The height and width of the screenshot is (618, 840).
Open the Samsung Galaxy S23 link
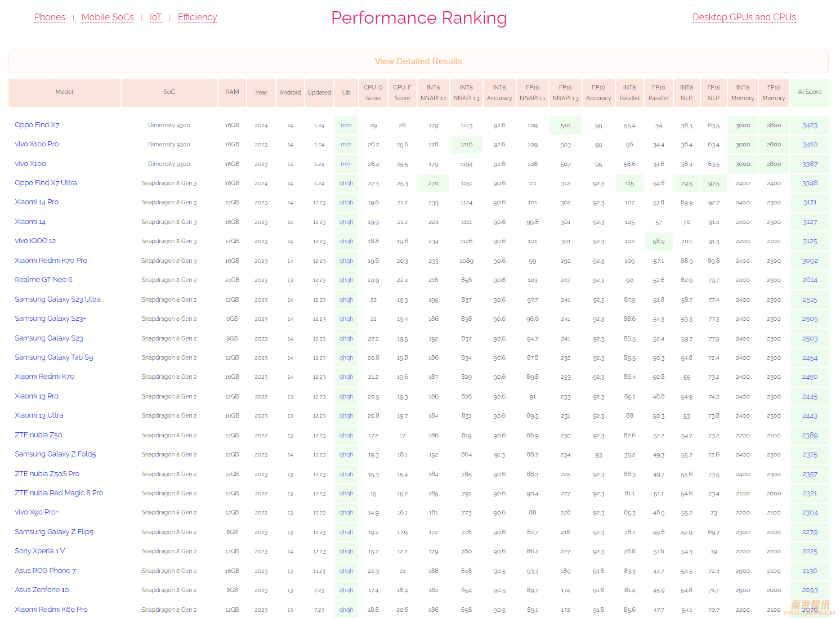point(49,338)
